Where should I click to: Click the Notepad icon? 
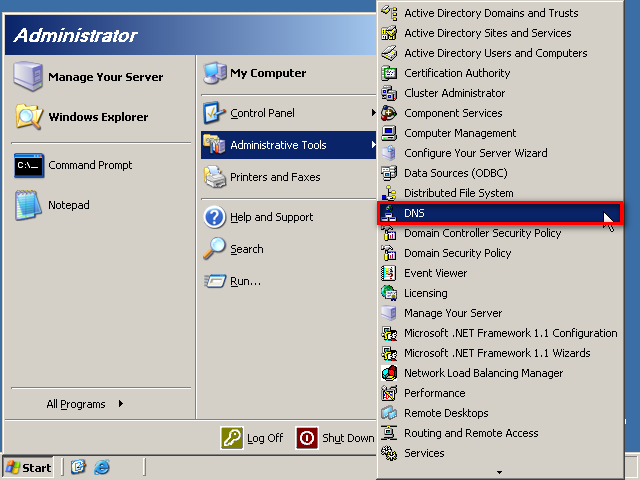point(28,205)
